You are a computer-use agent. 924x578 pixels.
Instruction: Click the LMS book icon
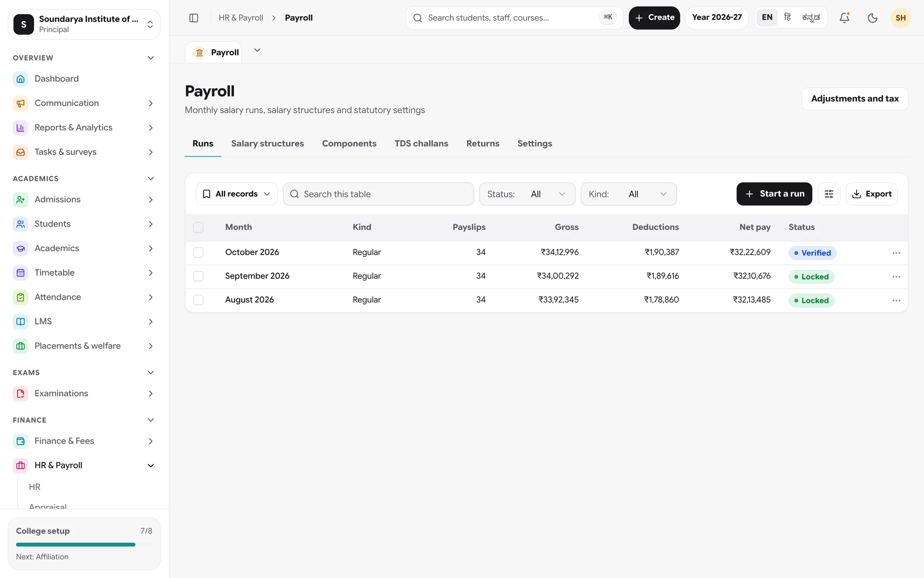pos(20,321)
